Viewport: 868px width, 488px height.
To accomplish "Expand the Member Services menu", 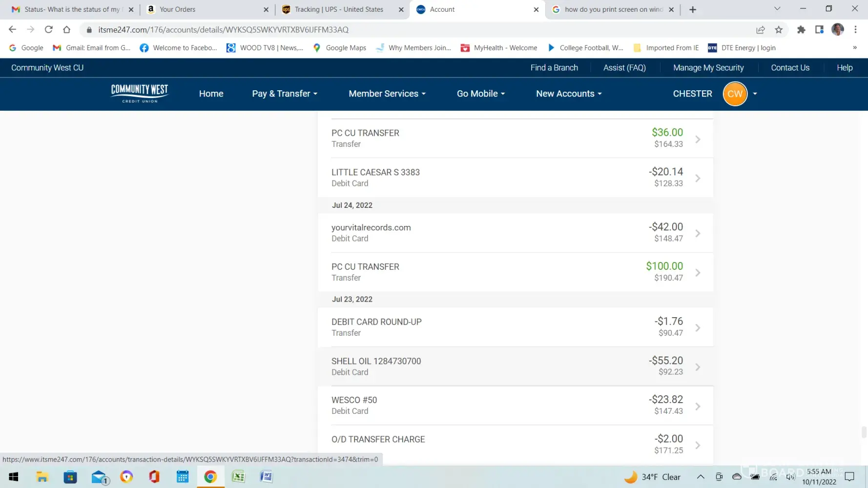I will pyautogui.click(x=387, y=94).
